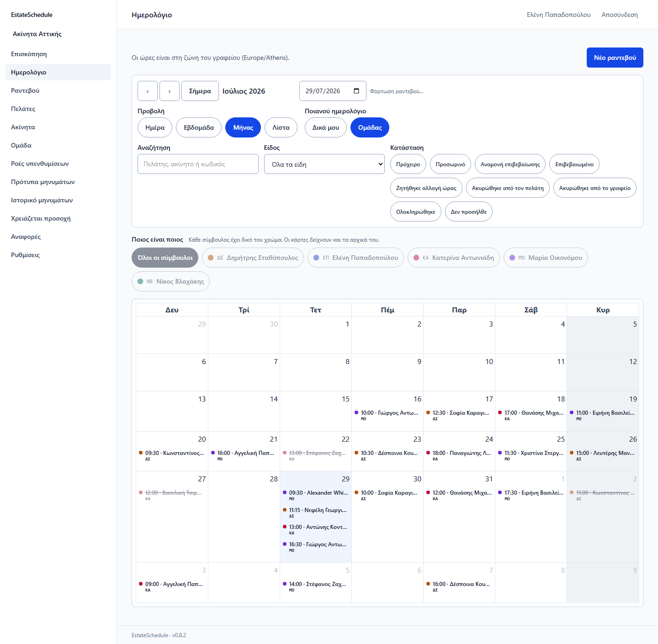Click the date input 29/07/2026

click(333, 91)
